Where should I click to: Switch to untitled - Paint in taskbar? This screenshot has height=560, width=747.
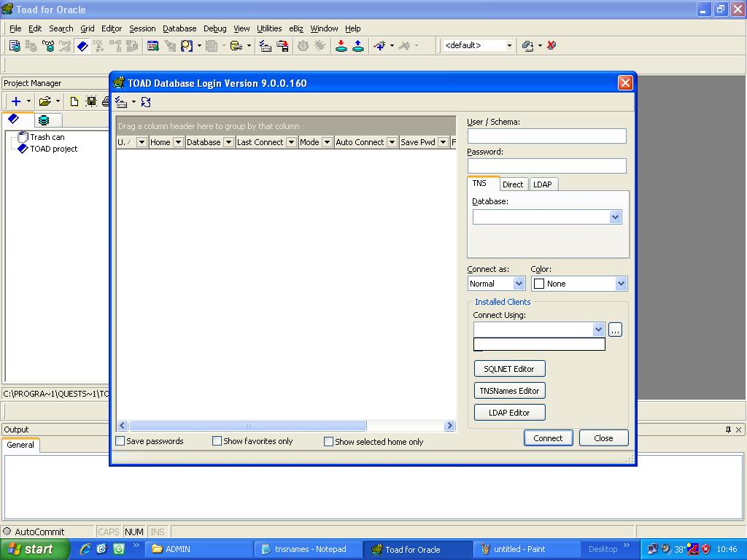pos(526,549)
